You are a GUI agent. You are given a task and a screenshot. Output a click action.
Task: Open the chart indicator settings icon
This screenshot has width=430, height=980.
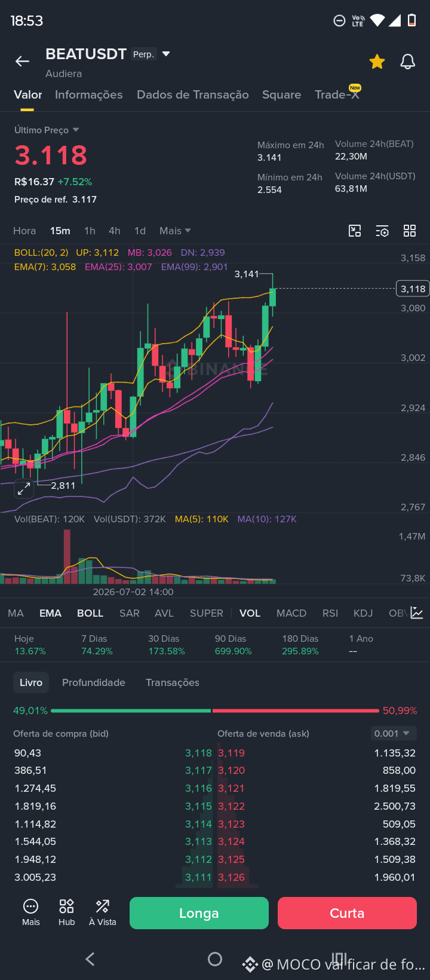tap(382, 231)
